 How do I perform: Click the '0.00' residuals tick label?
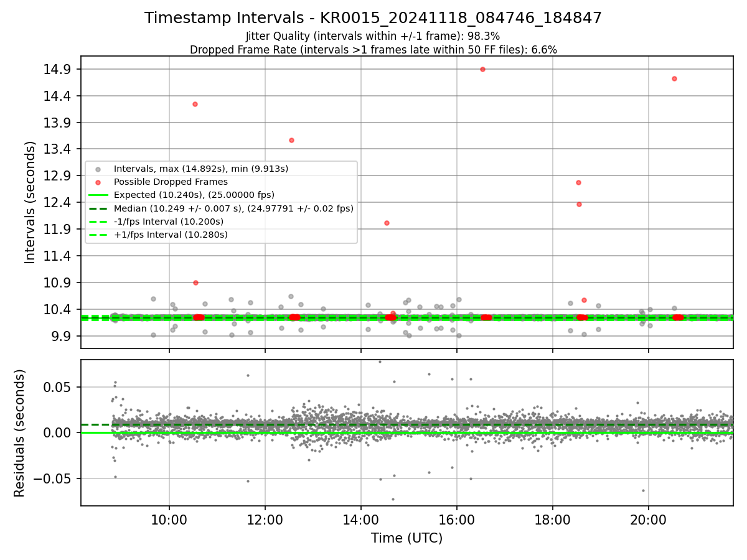[x=57, y=432]
